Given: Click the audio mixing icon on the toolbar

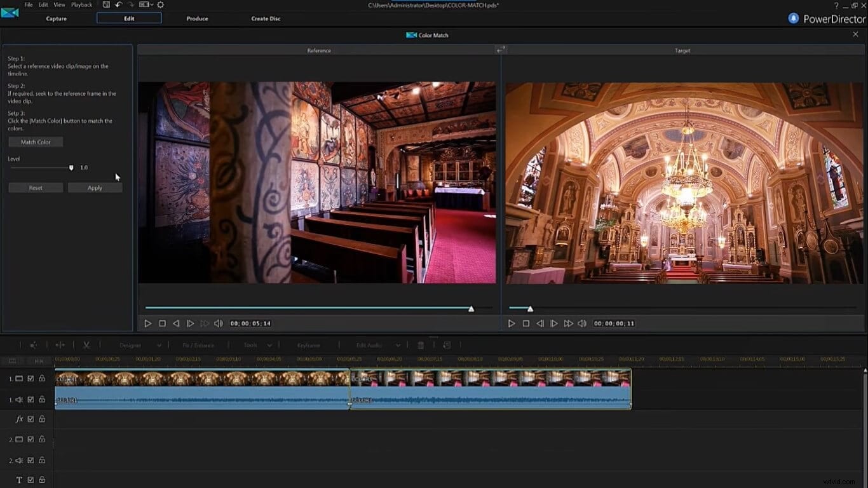Looking at the screenshot, I should click(34, 345).
